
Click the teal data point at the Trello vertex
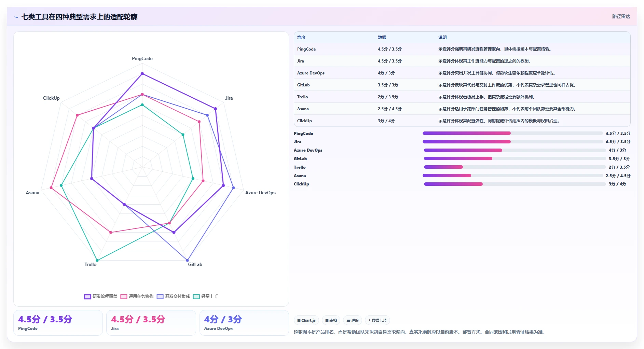97,261
